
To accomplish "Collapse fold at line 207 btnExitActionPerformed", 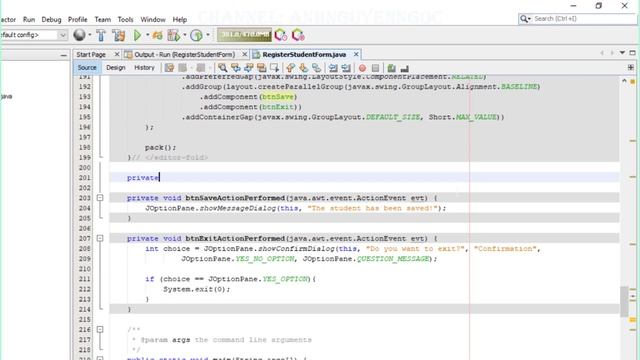I will point(100,238).
